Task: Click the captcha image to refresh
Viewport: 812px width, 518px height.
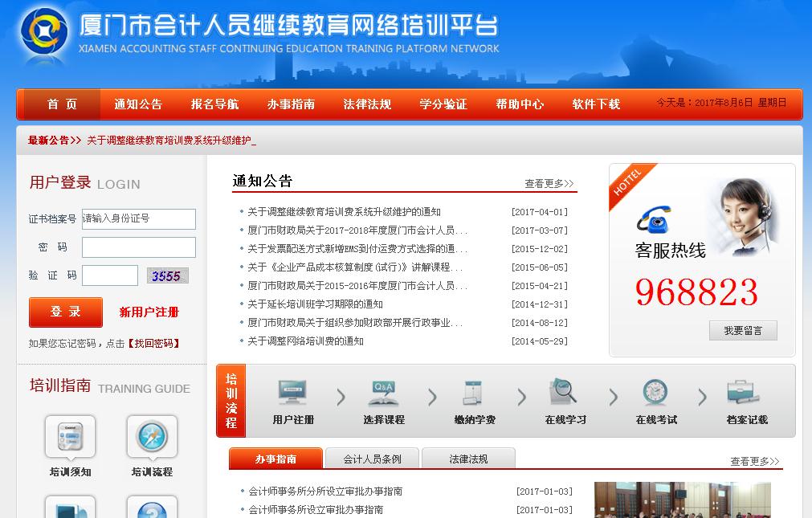Action: [167, 276]
